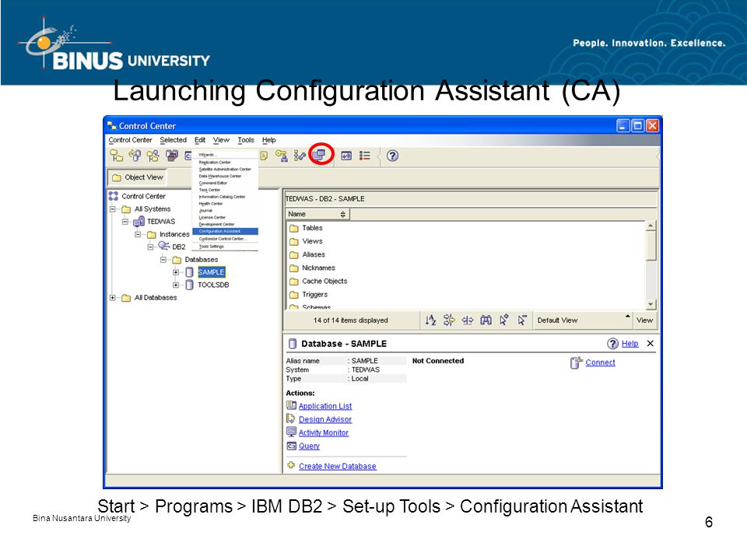Viewport: 747px width, 560px height.
Task: Collapse the TEDWAS system node
Action: click(125, 222)
